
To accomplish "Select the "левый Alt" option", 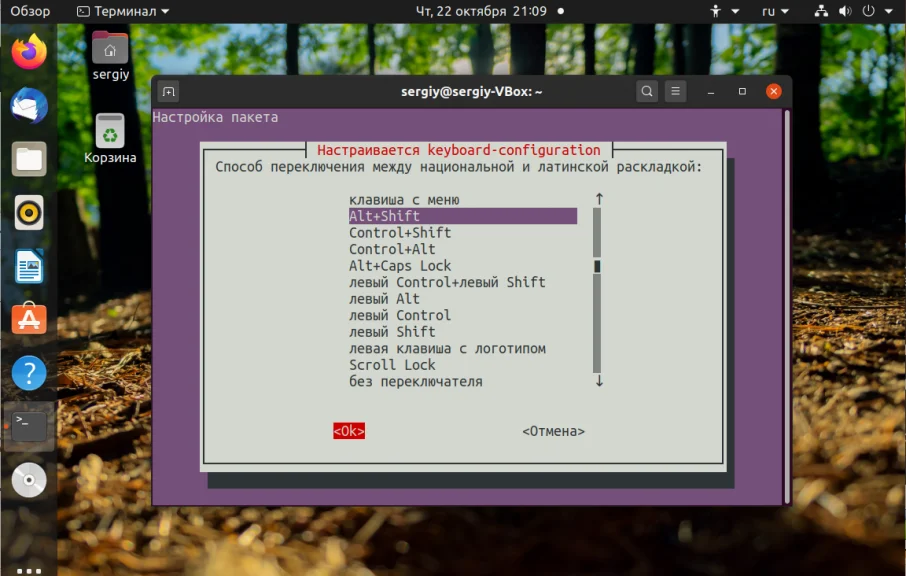I will (x=384, y=299).
